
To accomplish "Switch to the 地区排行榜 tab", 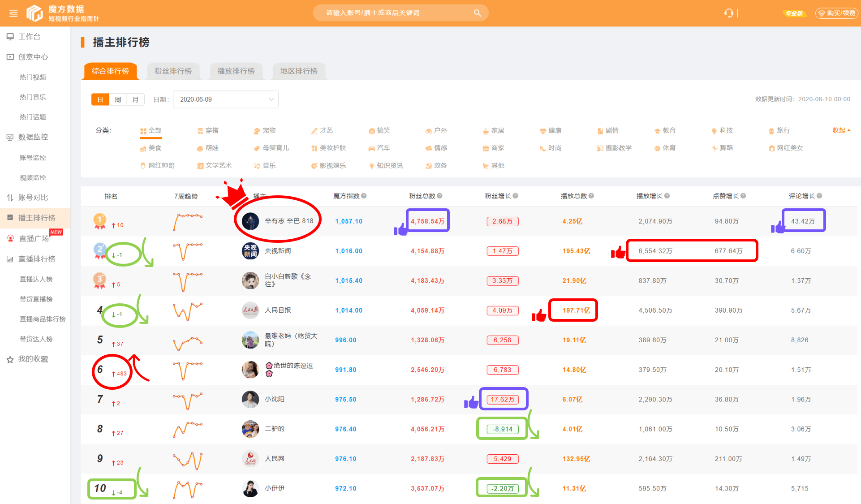I will 299,71.
